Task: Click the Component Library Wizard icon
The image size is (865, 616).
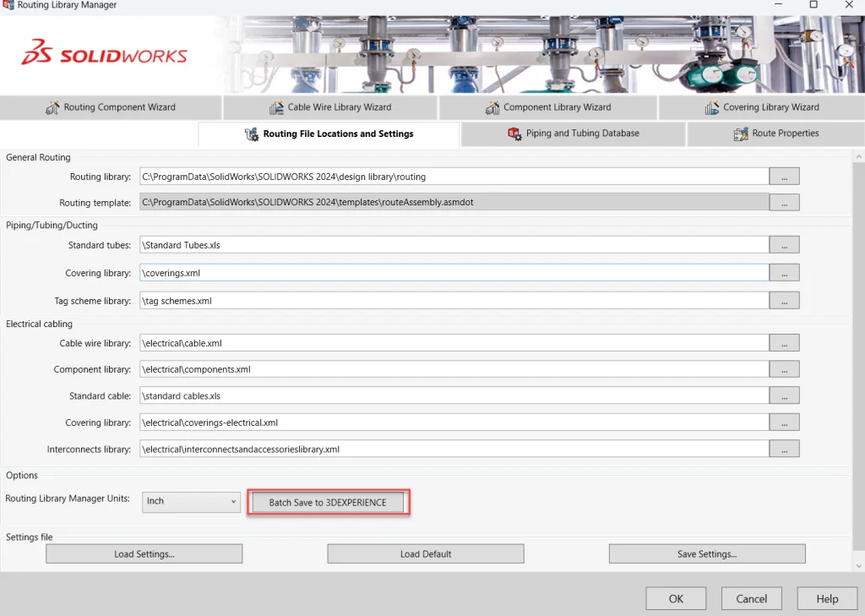Action: (492, 107)
